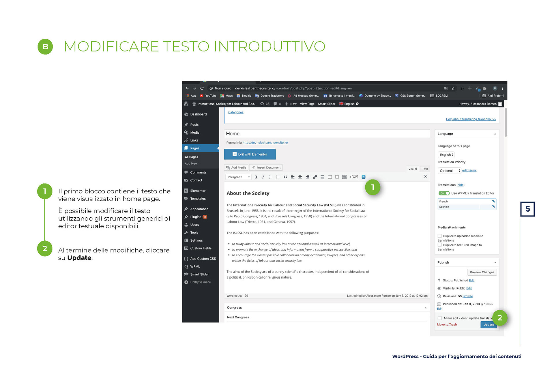Insert a blockquote
The height and width of the screenshot is (392, 554).
click(285, 177)
